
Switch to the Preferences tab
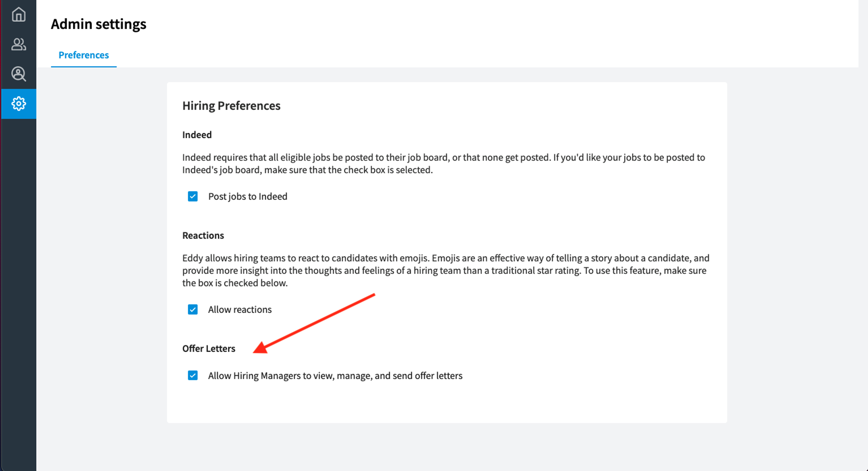coord(84,55)
